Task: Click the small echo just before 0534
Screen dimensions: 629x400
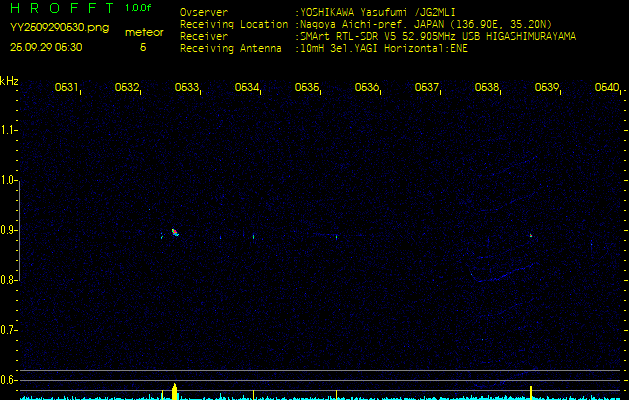Action: 254,237
